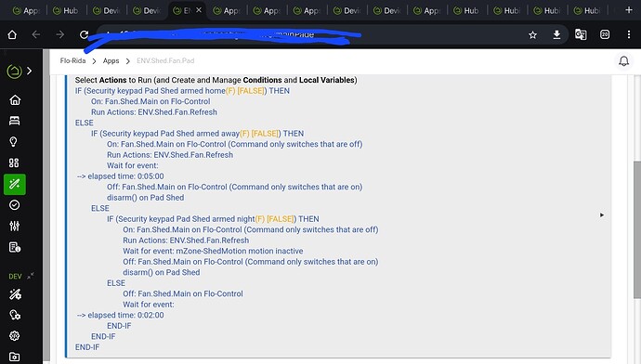641x364 pixels.
Task: Go to Flo-Rida breadcrumb link
Action: [x=72, y=61]
